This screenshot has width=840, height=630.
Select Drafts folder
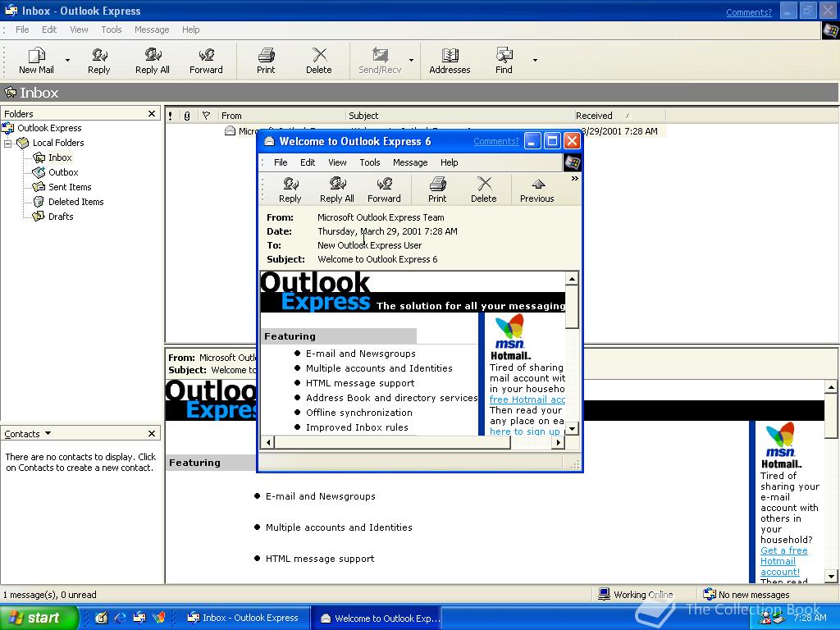pyautogui.click(x=61, y=217)
